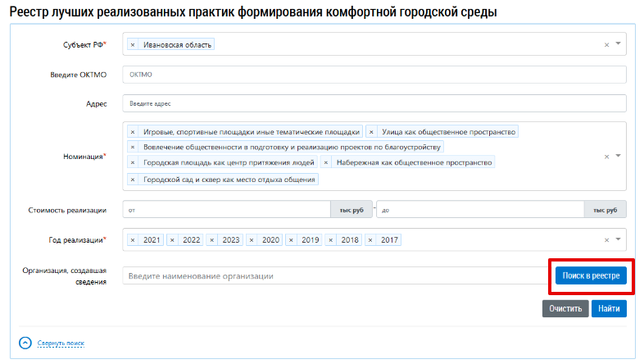
Task: Remove the Городской сад и сквер tag
Action: click(x=133, y=179)
